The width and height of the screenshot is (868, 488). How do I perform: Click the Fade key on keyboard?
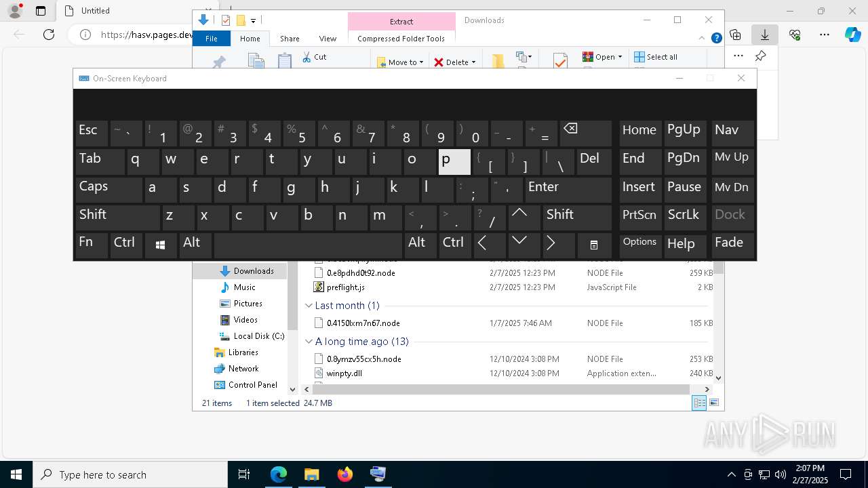[x=732, y=245]
